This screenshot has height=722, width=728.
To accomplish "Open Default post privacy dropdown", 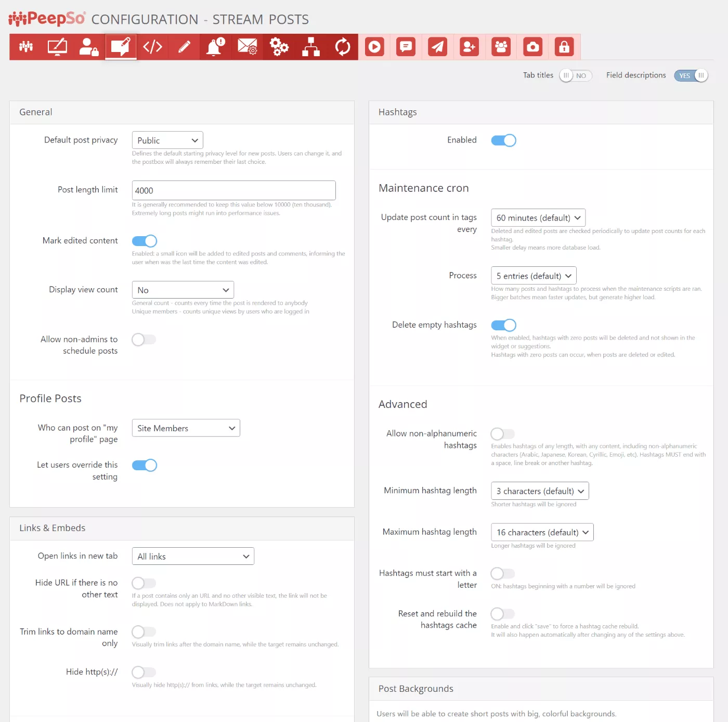I will pos(167,140).
